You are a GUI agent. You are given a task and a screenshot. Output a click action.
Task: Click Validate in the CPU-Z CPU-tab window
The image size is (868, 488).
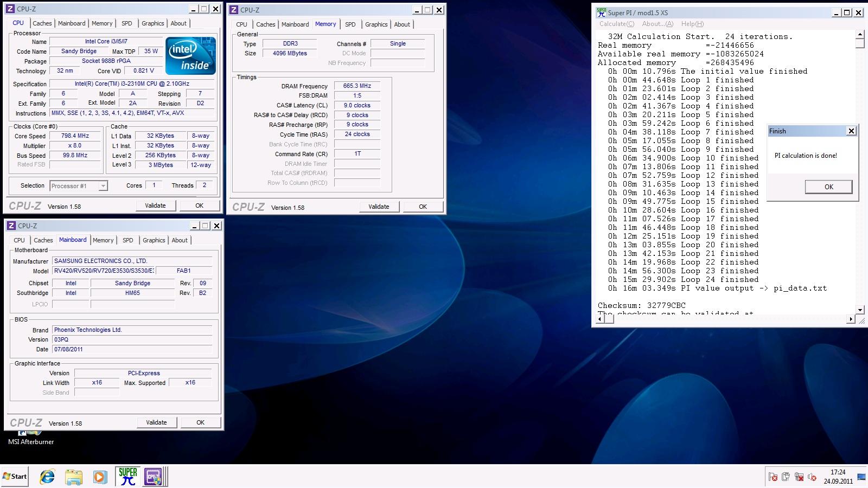pos(155,206)
